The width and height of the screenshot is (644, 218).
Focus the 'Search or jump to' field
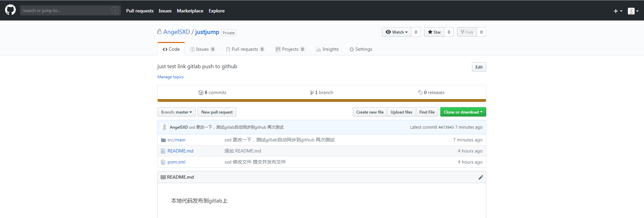point(70,10)
